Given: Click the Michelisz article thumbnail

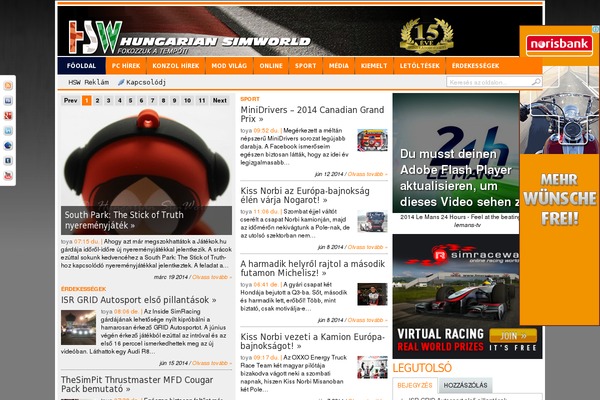Looking at the screenshot, I should [x=372, y=294].
